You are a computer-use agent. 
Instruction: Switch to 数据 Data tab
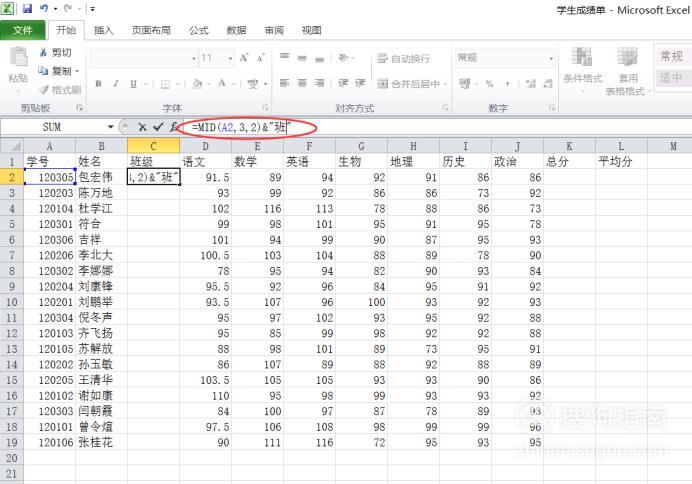[236, 30]
